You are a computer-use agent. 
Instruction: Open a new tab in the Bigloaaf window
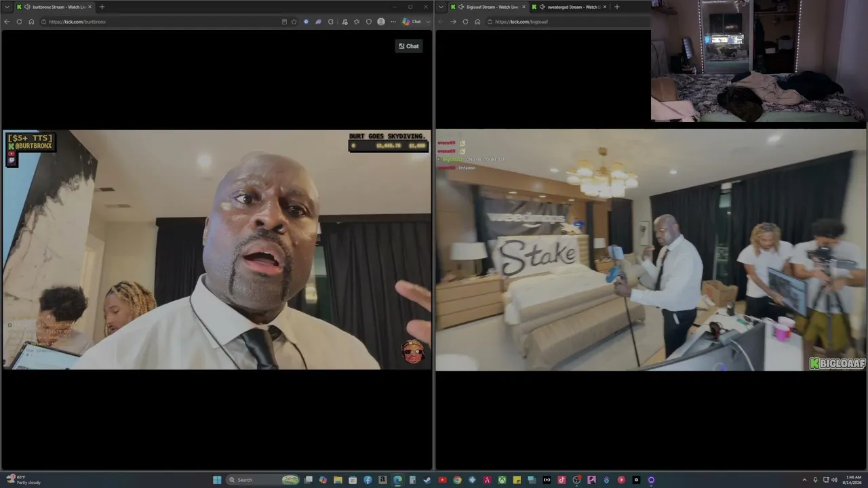[616, 7]
